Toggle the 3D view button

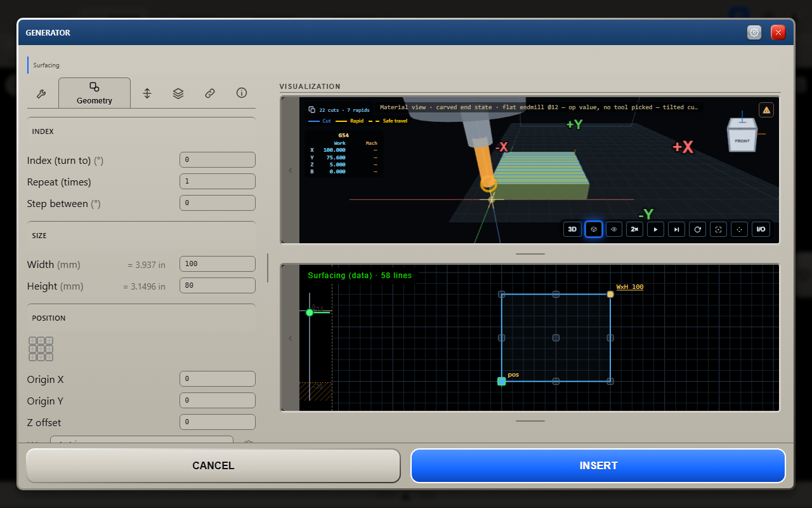pos(572,229)
